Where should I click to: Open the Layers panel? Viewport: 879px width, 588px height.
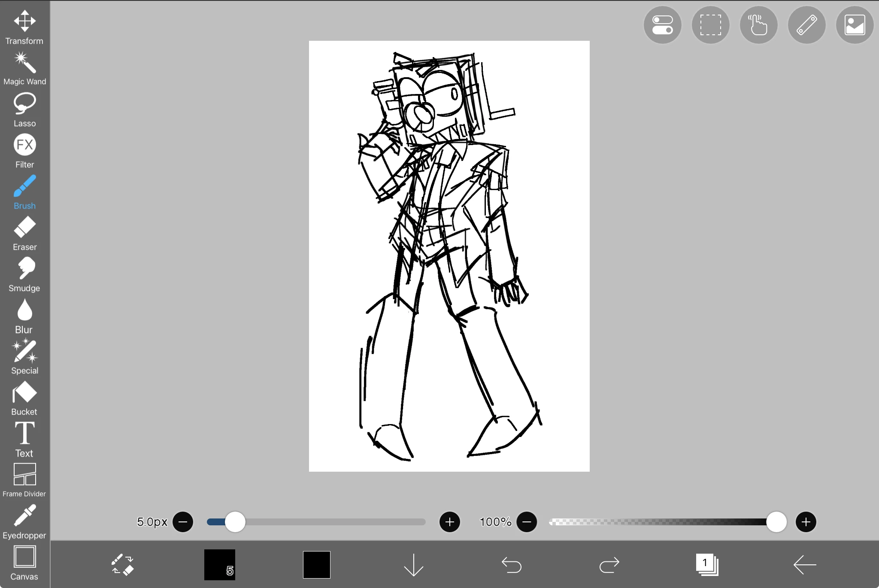tap(705, 565)
